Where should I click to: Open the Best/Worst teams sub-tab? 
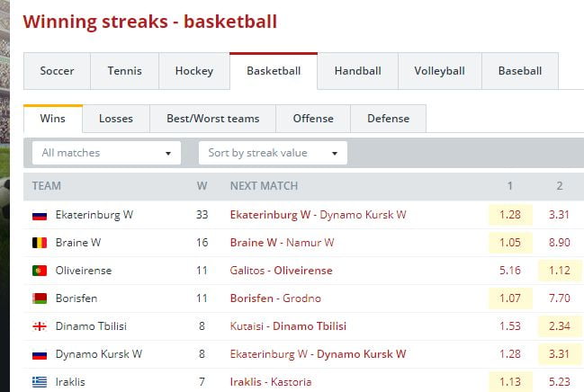pyautogui.click(x=212, y=119)
